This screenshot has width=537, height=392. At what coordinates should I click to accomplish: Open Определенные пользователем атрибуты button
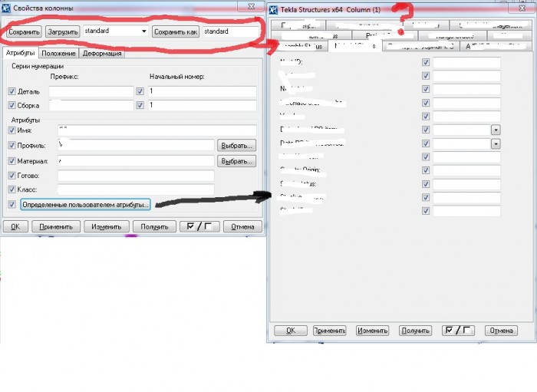tap(85, 205)
